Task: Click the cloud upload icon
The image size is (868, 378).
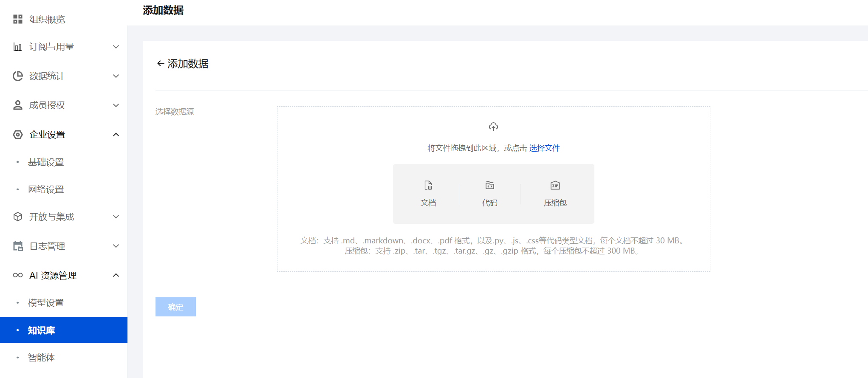Action: [493, 127]
